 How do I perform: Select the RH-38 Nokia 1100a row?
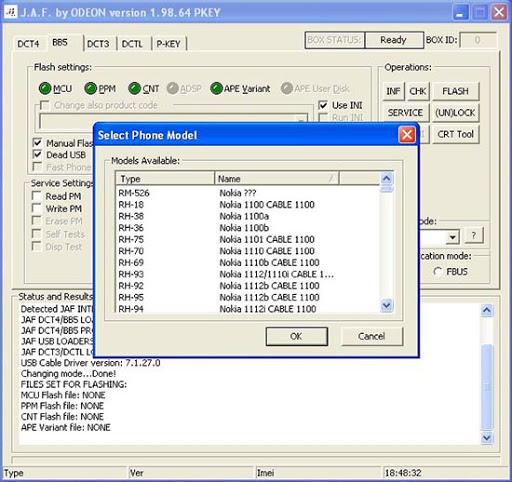pyautogui.click(x=248, y=216)
